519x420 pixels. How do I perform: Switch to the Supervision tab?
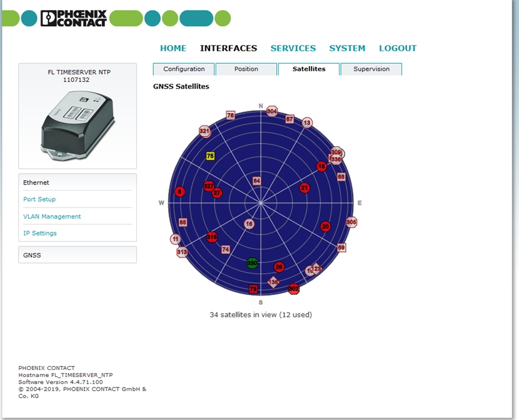click(x=371, y=69)
